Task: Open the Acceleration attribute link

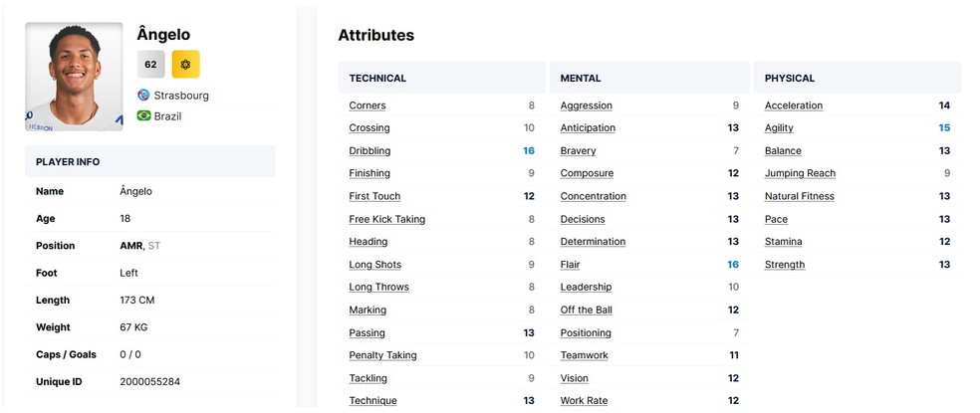Action: (794, 105)
